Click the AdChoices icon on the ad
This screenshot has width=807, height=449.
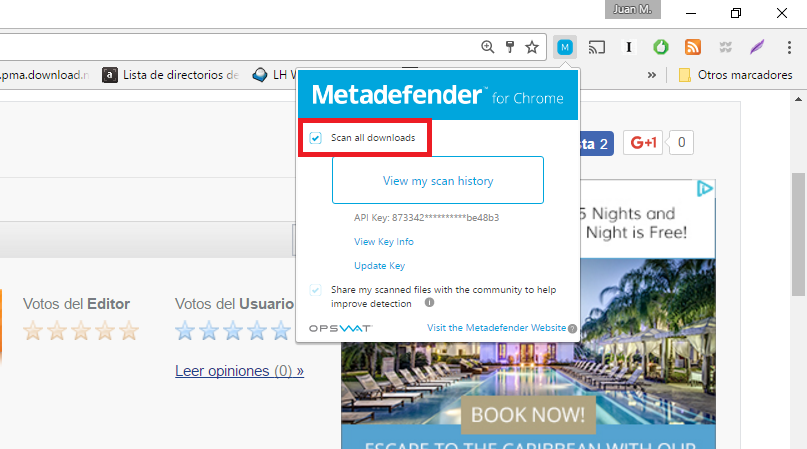pos(705,188)
